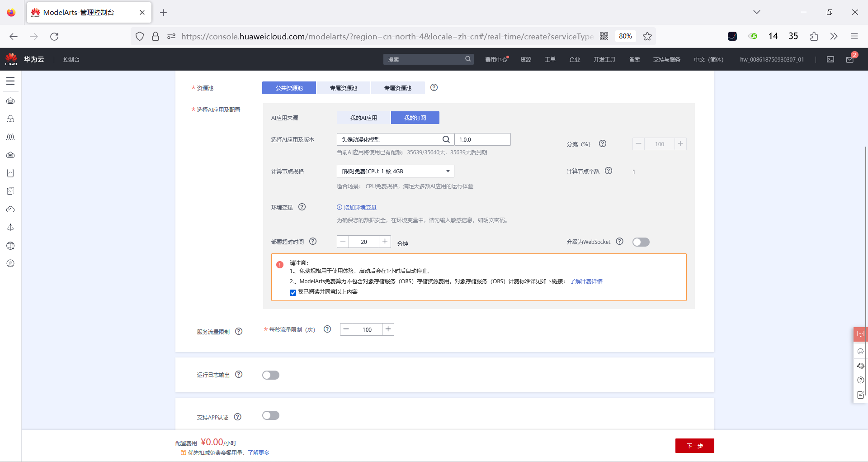Open the hw_008618750930307_01 account menu

[x=772, y=60]
